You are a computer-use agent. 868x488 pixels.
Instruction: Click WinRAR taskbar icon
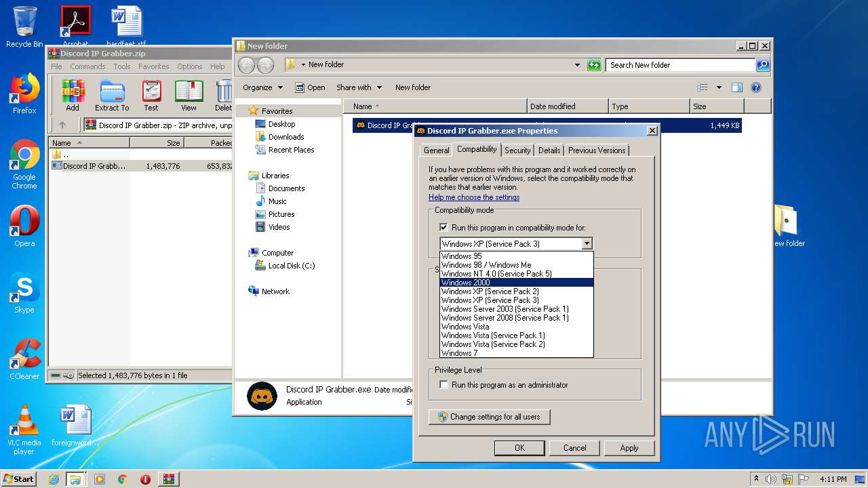169,479
